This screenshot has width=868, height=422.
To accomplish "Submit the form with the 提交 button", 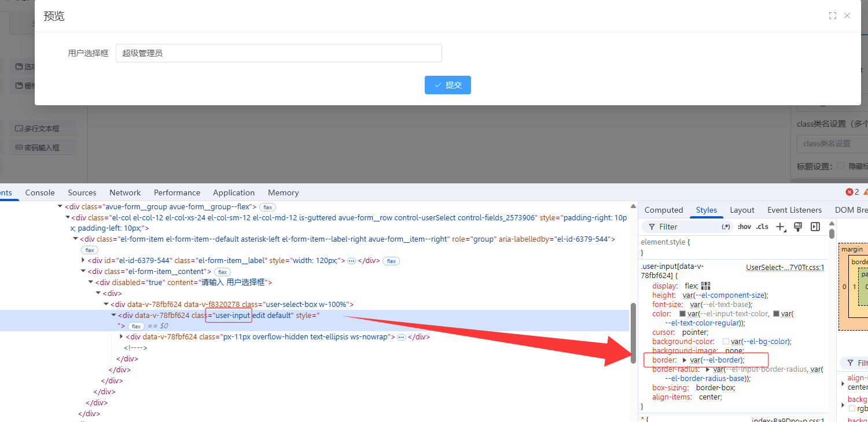I will coord(448,85).
